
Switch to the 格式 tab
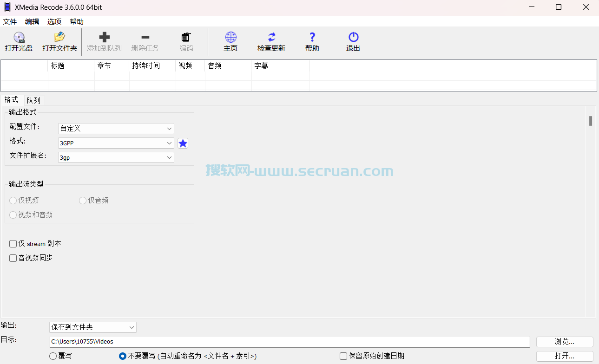pyautogui.click(x=12, y=100)
